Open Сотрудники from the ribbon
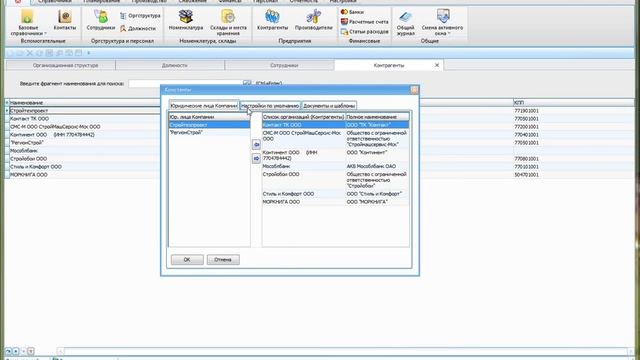Viewport: 640px width, 360px height. [x=101, y=20]
